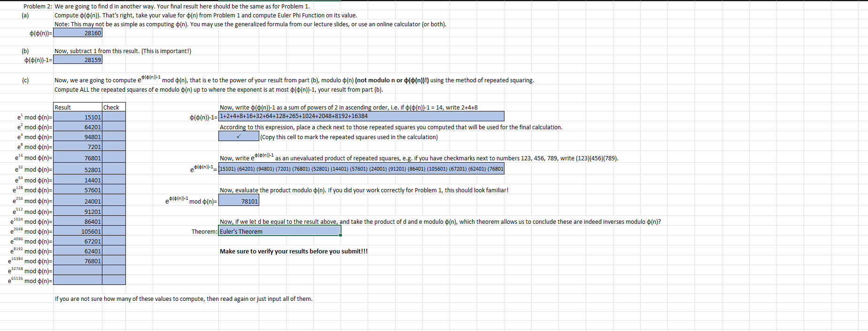
Task: Click the 'e¹⁰²⁴ mod φ(n)=' row label
Action: 31,221
